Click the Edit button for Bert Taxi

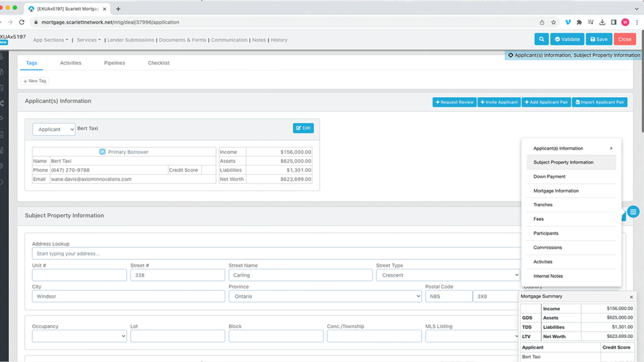click(303, 128)
